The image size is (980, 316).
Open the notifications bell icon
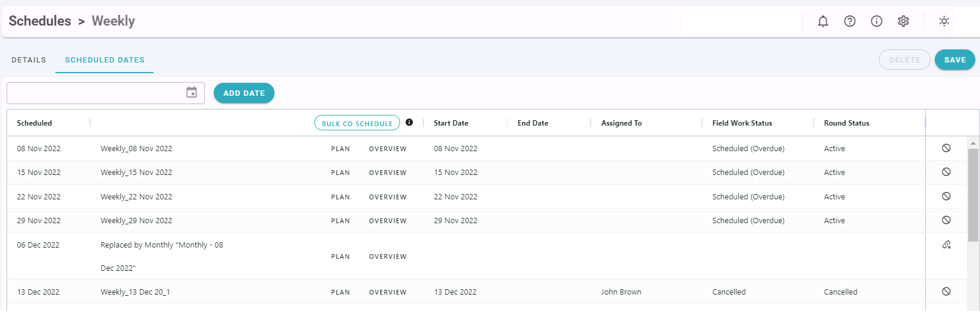pyautogui.click(x=823, y=21)
